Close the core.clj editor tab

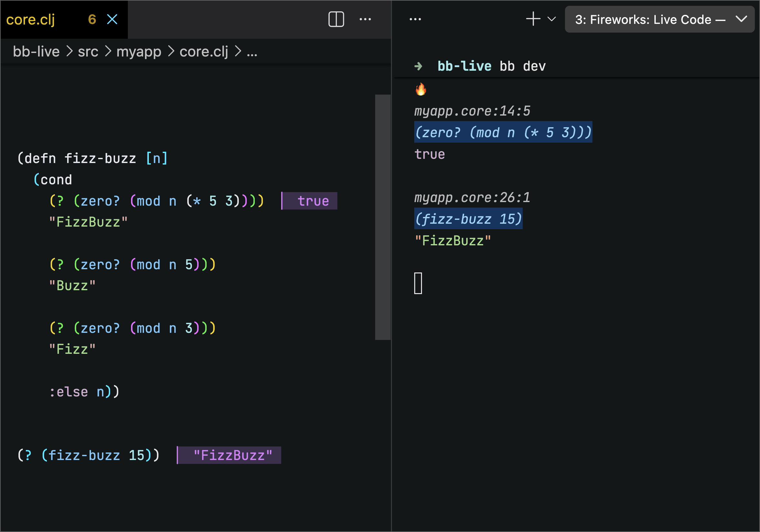tap(112, 20)
